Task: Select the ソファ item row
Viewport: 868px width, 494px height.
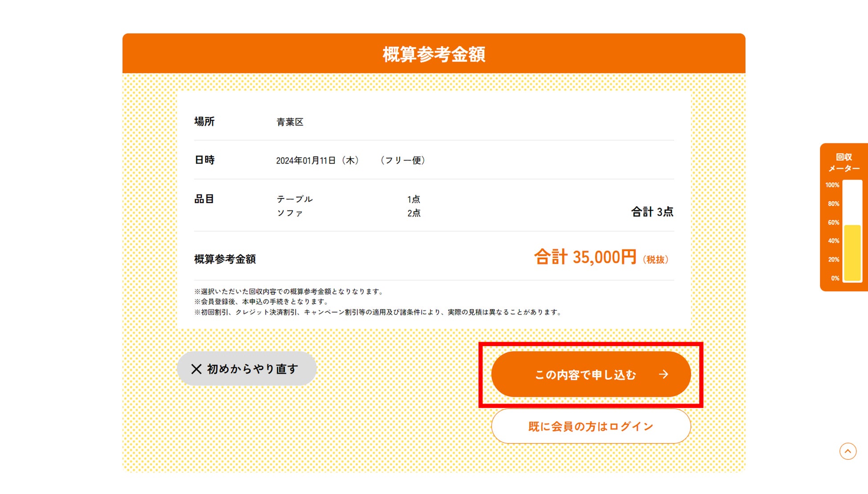Action: pos(290,213)
